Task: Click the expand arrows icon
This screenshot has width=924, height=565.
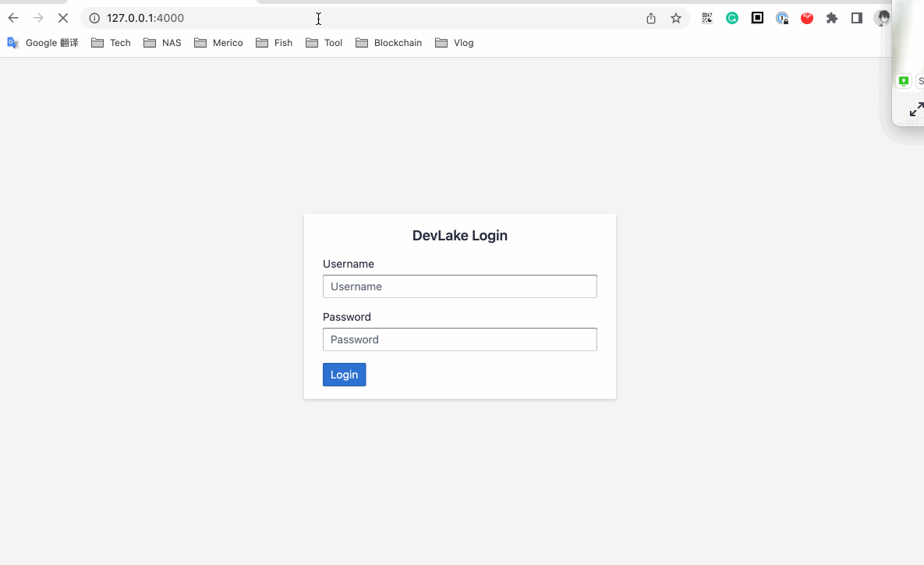Action: point(916,109)
